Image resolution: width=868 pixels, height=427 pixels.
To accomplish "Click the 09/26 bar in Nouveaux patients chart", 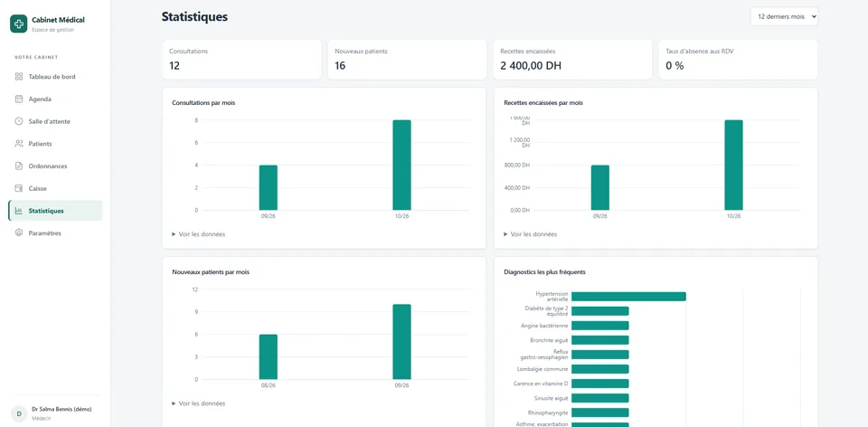I will [401, 342].
